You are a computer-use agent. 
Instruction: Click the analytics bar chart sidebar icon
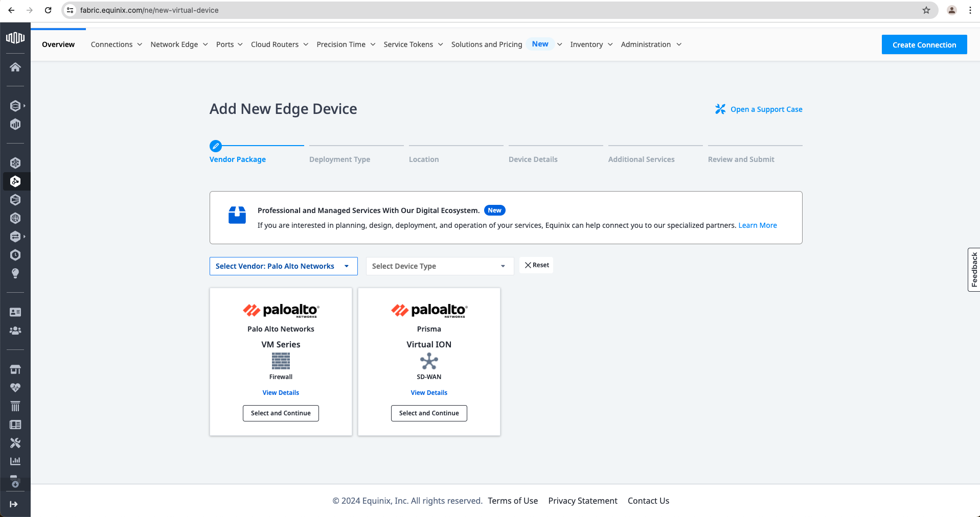(x=15, y=460)
